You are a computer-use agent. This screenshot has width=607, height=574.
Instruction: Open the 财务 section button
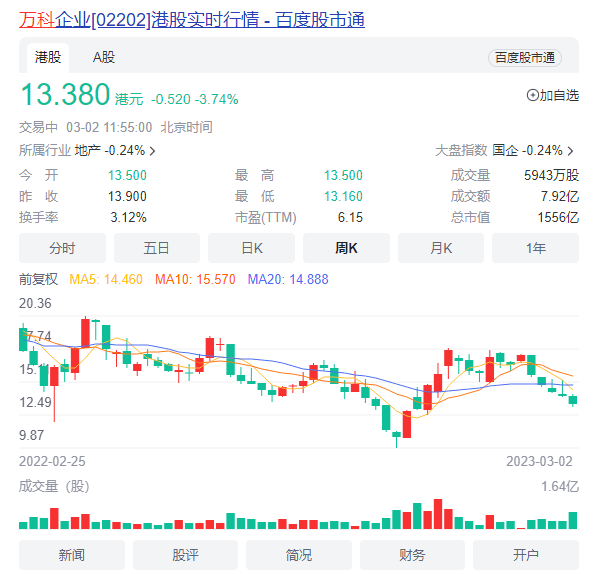click(x=412, y=555)
